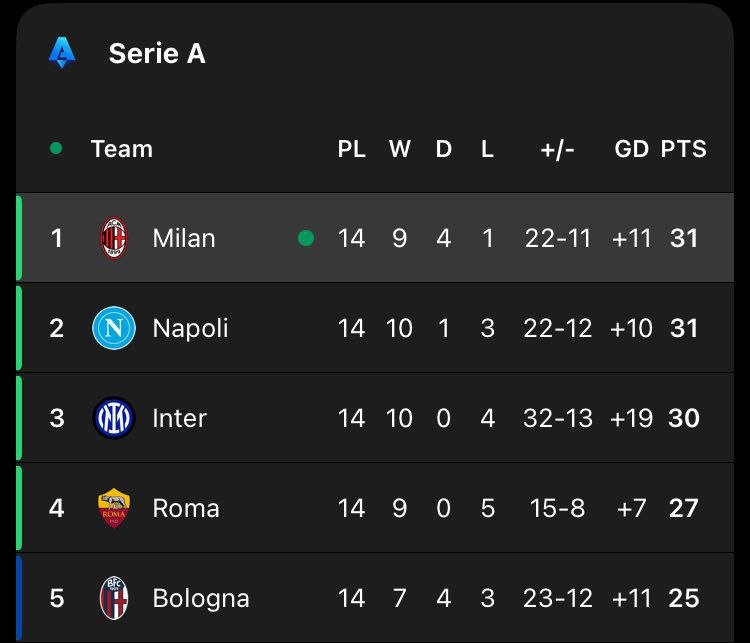Click the Roma club crest

pos(114,508)
